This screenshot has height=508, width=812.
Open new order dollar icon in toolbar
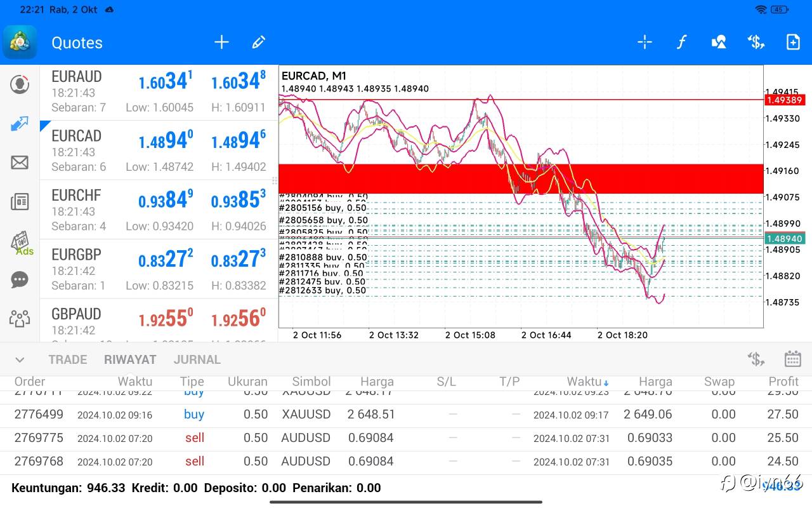coord(756,43)
